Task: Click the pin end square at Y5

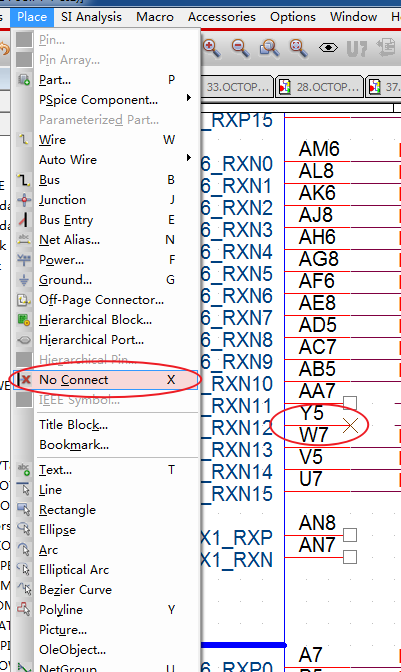Action: [x=350, y=402]
